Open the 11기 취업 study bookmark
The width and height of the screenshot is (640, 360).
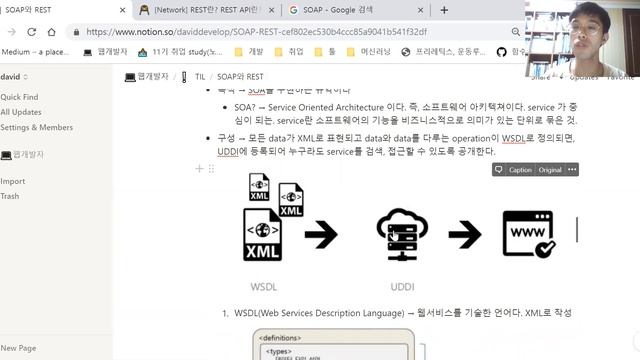coord(180,52)
